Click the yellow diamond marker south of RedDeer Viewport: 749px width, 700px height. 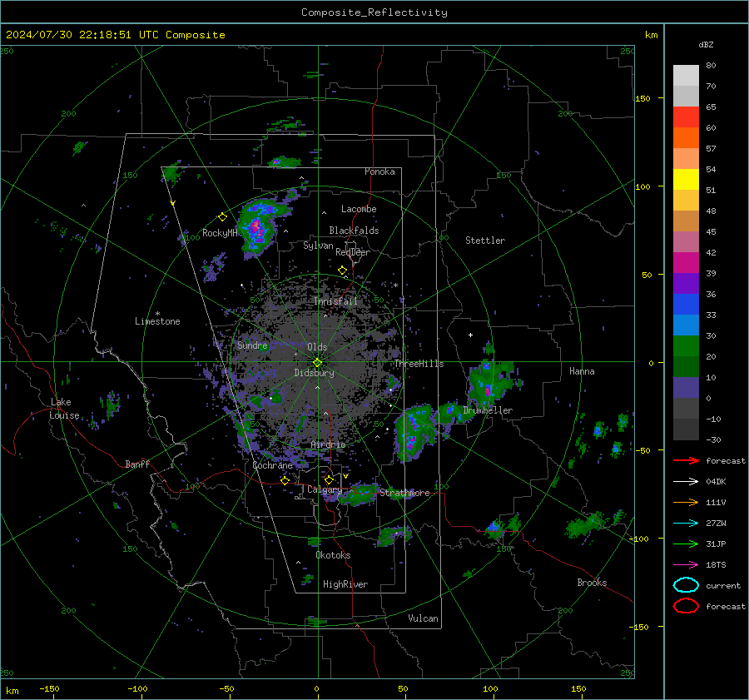point(342,271)
